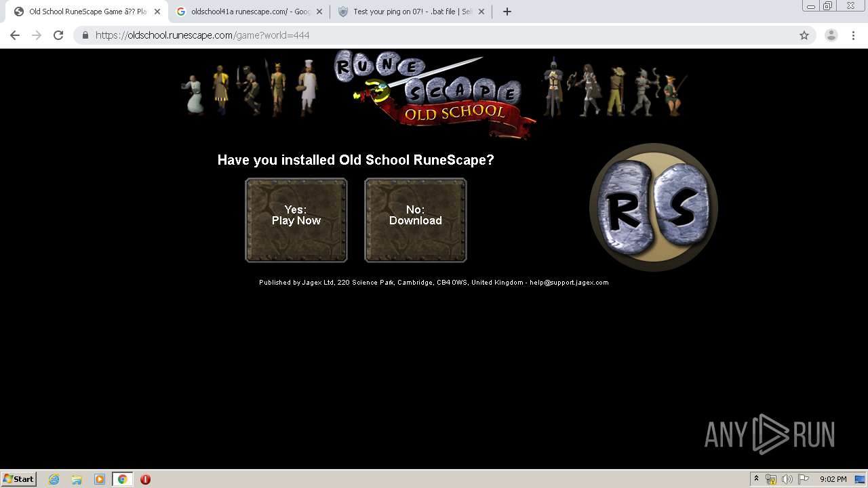Open the file explorer folder taskbar icon

point(77,479)
